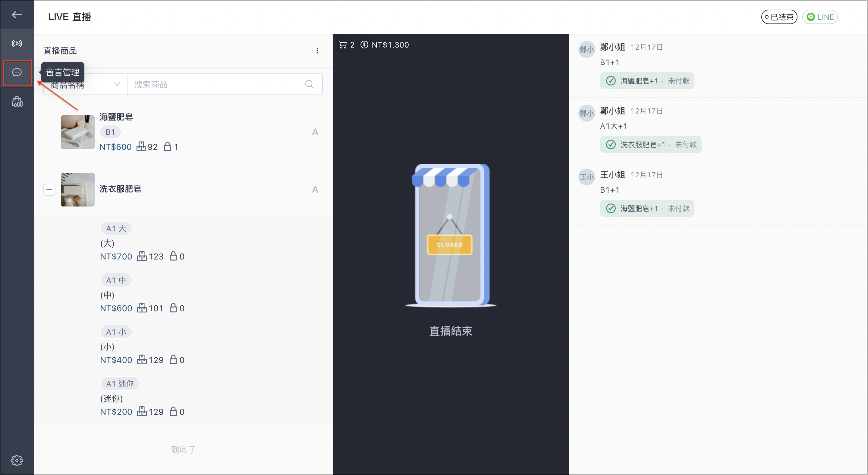Click the shopping cart count icon
This screenshot has height=475, width=868.
point(342,45)
